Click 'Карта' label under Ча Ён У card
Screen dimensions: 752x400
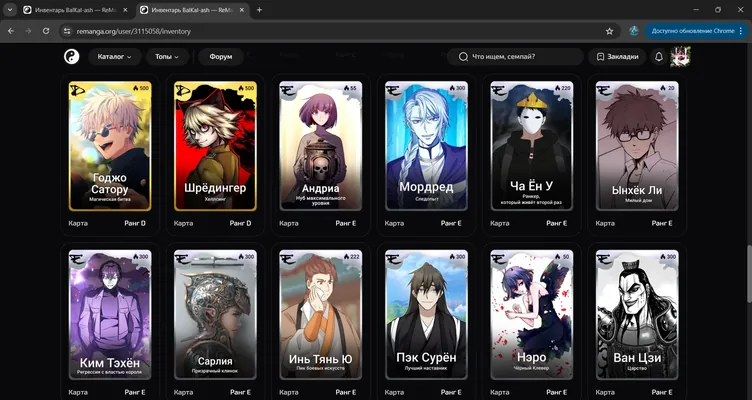coord(500,223)
